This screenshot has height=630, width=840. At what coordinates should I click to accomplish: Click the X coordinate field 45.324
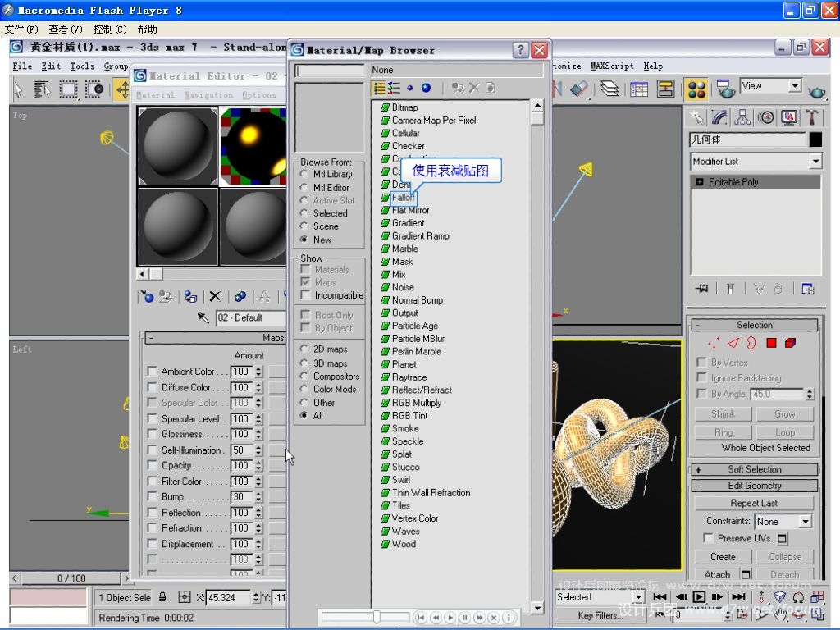point(228,597)
